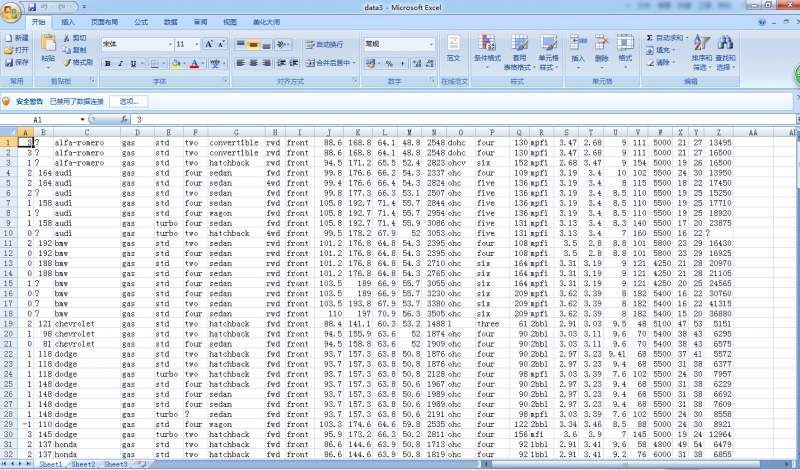The height and width of the screenshot is (470, 800).
Task: Toggle bottom vertical alignment
Action: (x=266, y=44)
